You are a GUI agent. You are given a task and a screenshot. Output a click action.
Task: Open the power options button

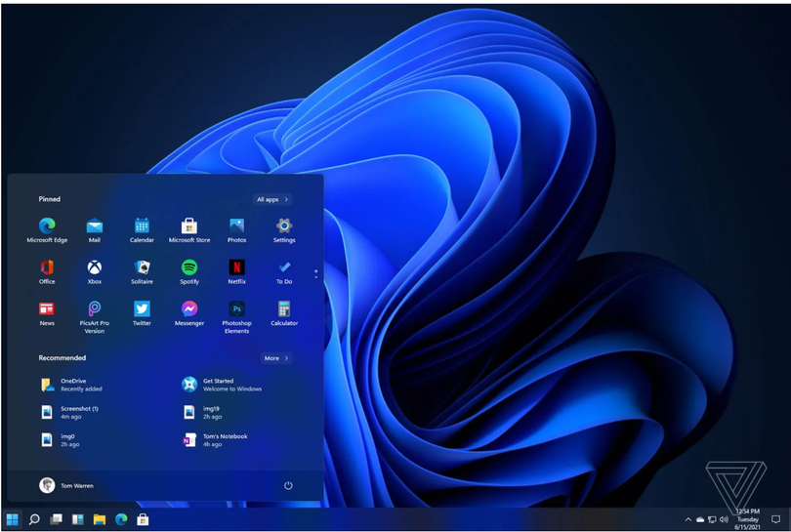pos(288,485)
